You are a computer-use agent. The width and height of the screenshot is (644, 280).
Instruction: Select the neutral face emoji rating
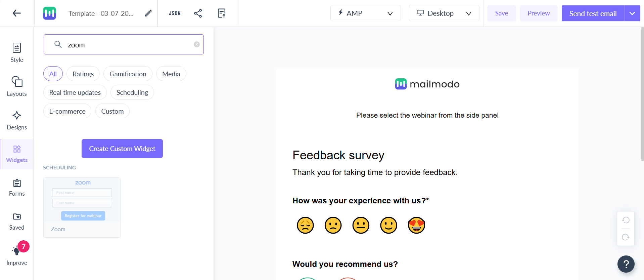[x=361, y=225]
